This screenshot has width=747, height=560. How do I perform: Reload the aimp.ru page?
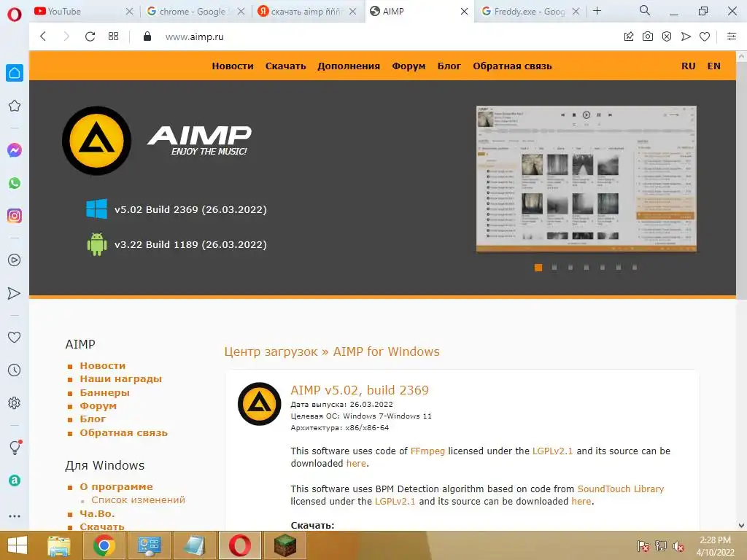point(90,36)
